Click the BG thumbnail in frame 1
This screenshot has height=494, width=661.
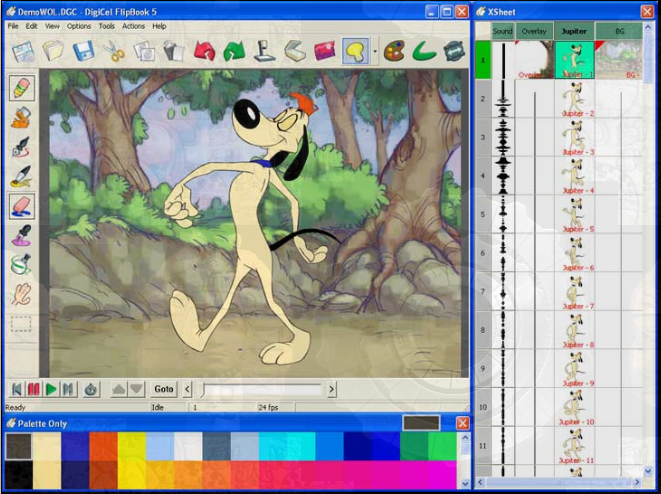pos(619,60)
